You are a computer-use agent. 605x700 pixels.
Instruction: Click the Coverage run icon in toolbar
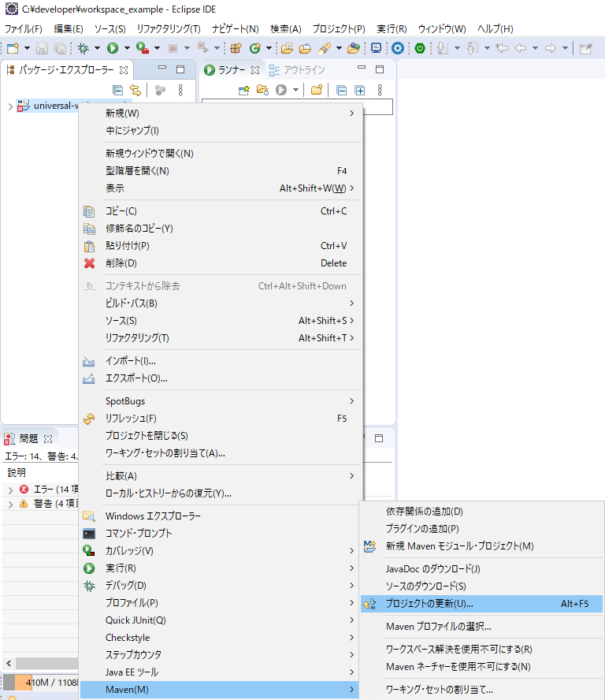pos(143,48)
